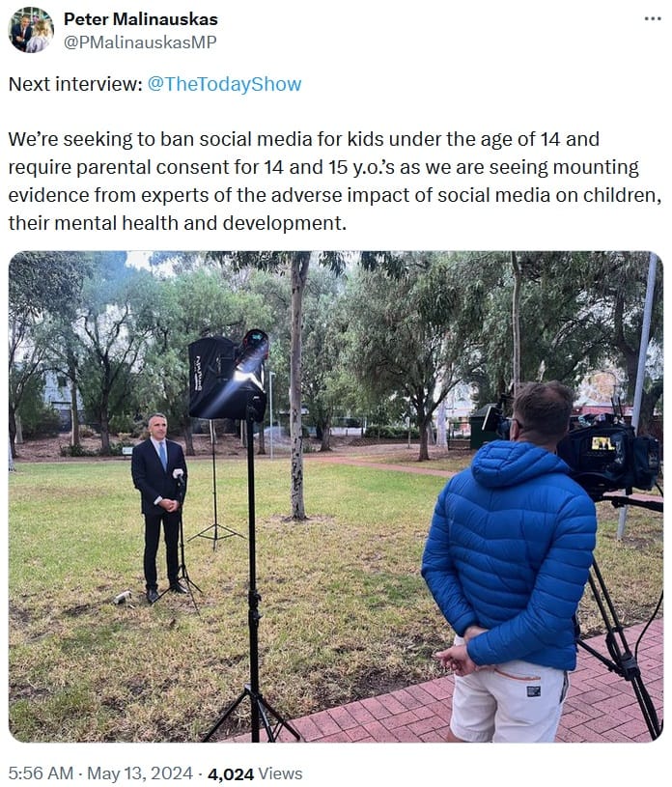The image size is (672, 787).
Task: Open the @PMalinauskasMP handle
Action: pos(140,42)
